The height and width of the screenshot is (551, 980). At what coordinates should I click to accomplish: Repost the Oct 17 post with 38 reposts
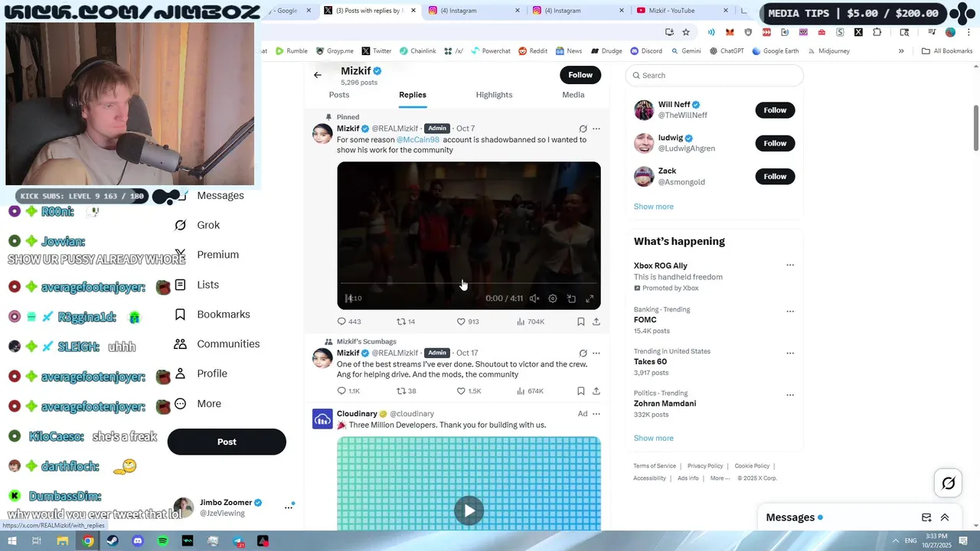[400, 391]
